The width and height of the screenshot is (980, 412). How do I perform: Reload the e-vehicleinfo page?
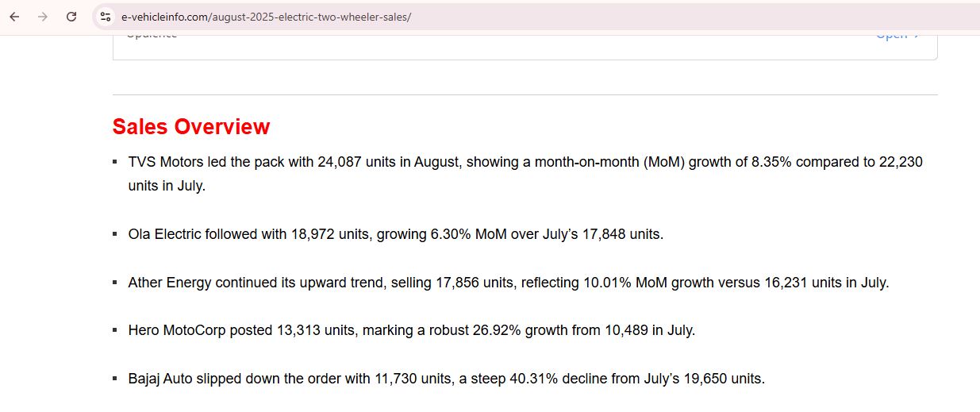[71, 17]
